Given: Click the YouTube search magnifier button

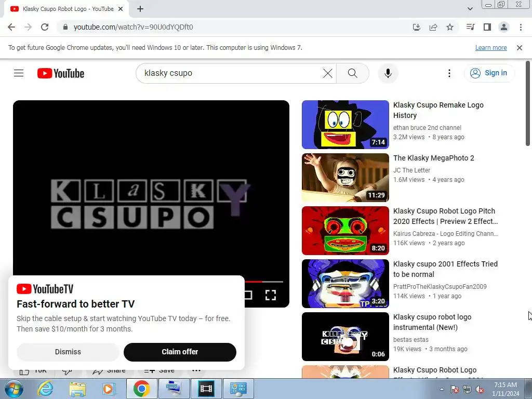Looking at the screenshot, I should pyautogui.click(x=353, y=73).
